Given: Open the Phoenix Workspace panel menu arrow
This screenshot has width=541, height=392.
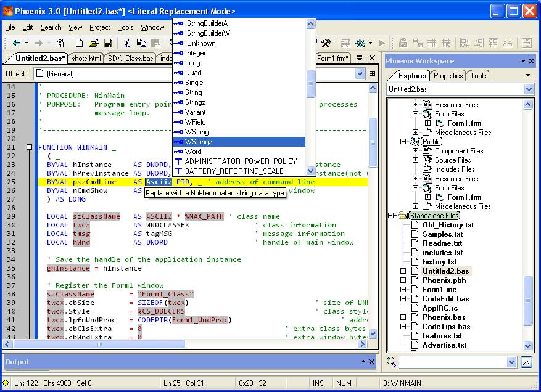Looking at the screenshot, I should tap(523, 61).
